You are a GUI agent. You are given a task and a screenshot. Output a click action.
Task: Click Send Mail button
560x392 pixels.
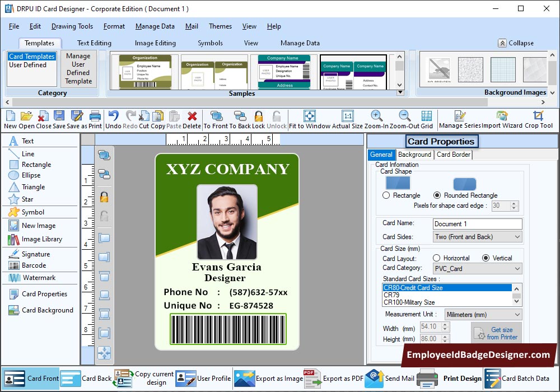(390, 379)
